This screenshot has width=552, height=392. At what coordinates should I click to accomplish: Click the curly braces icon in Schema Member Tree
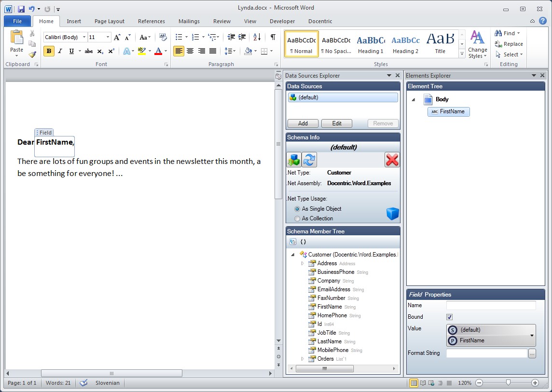[x=303, y=242]
